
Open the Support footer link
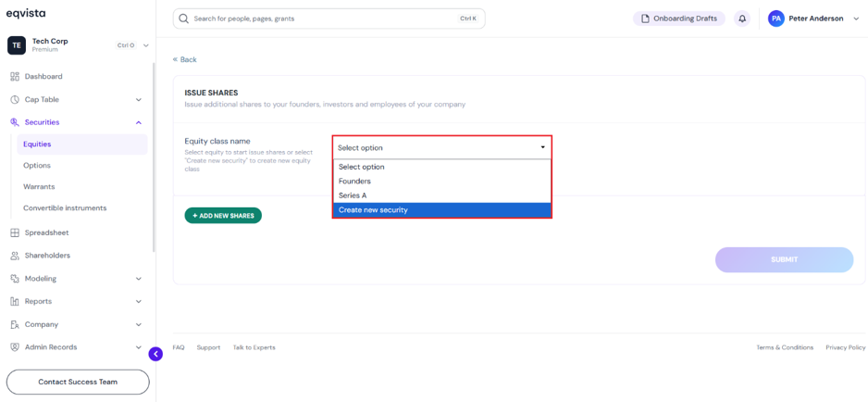[x=208, y=347]
